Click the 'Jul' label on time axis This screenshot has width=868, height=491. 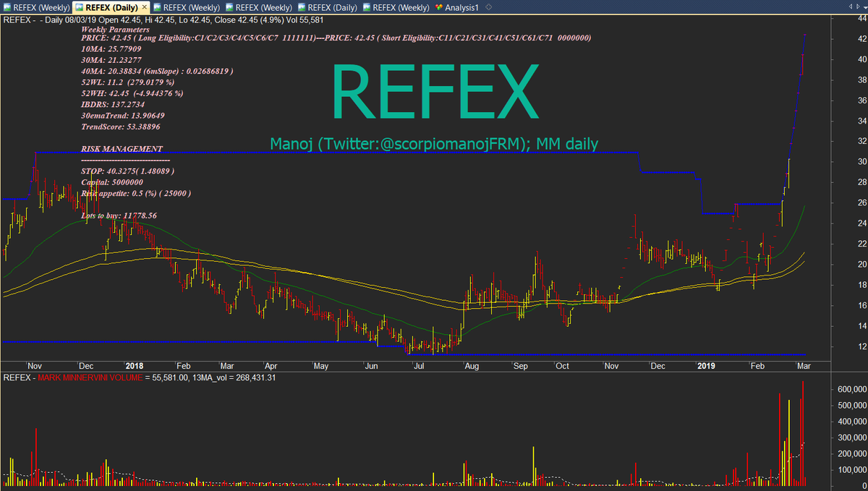(x=417, y=367)
